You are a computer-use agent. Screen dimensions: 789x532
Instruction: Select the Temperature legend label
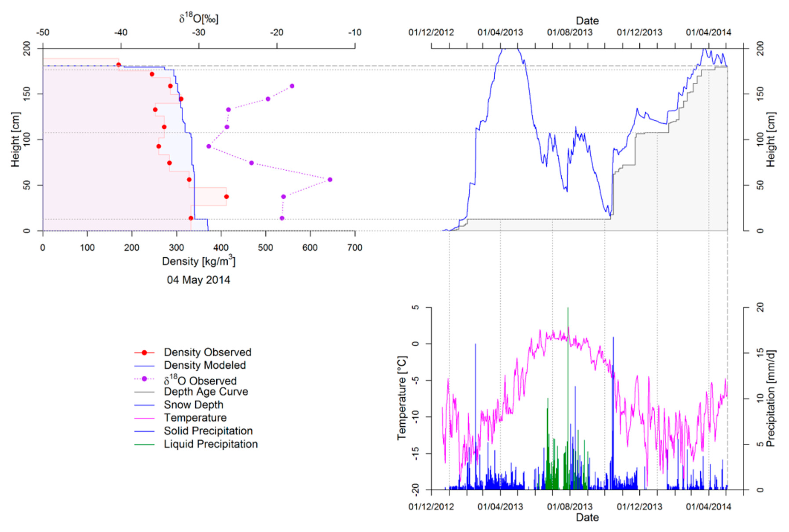[195, 418]
